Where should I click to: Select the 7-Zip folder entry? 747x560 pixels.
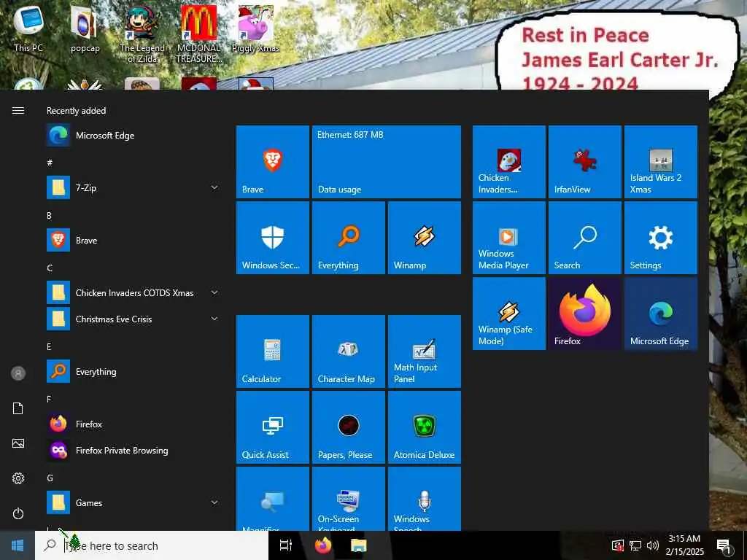[x=133, y=187]
